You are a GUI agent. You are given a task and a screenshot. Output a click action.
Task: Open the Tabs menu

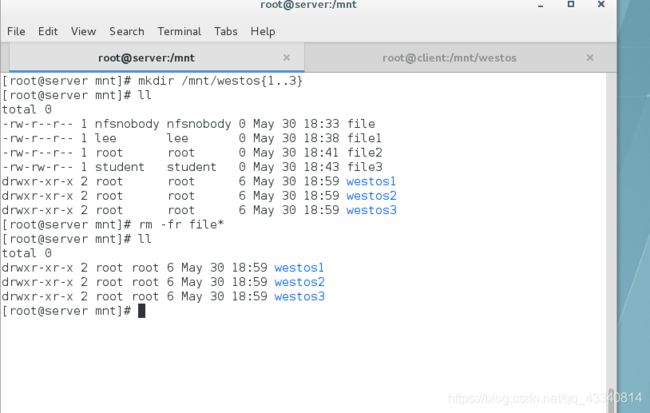(x=226, y=32)
